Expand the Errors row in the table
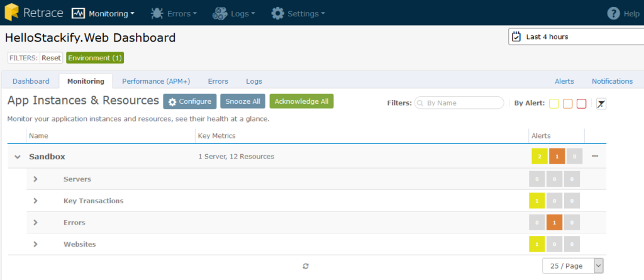 click(x=35, y=223)
